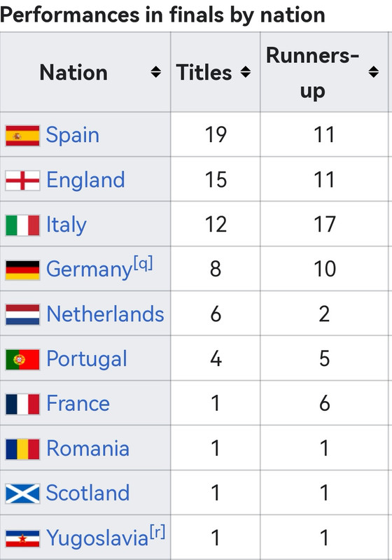Image resolution: width=392 pixels, height=560 pixels.
Task: Click the England flag icon
Action: pos(22,181)
